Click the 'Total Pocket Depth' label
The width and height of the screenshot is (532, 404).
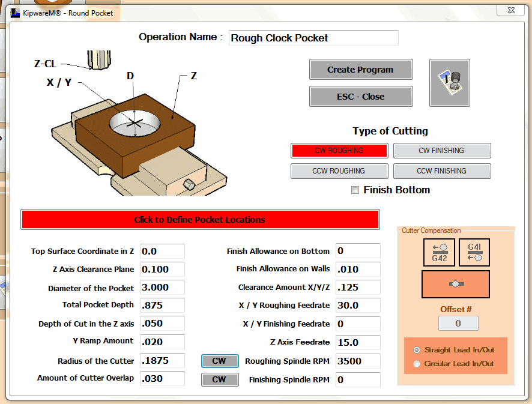[98, 304]
